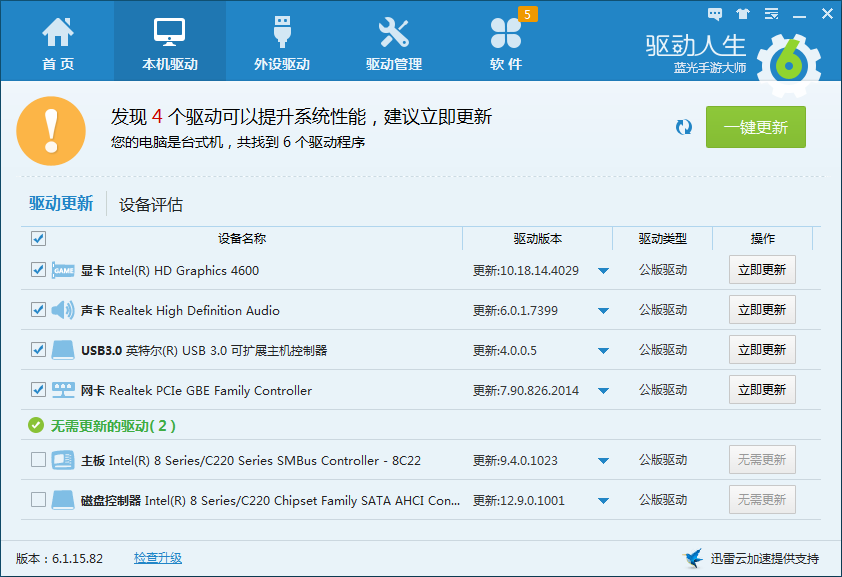
Task: Uncheck the USB3.0 controller checkbox
Action: point(38,349)
